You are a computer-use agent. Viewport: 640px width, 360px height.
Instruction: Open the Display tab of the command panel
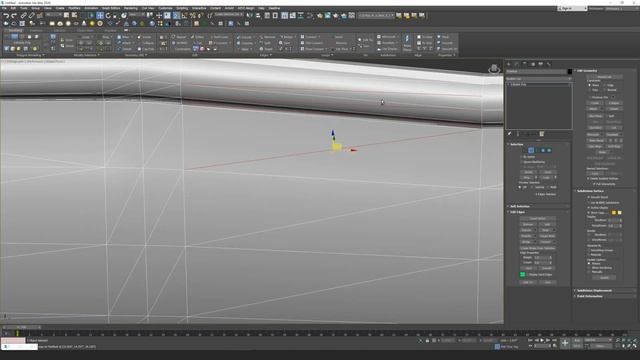541,64
